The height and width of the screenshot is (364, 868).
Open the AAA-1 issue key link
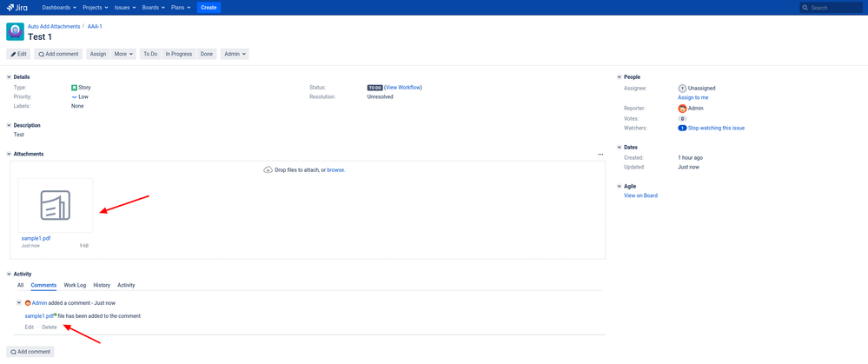coord(95,27)
